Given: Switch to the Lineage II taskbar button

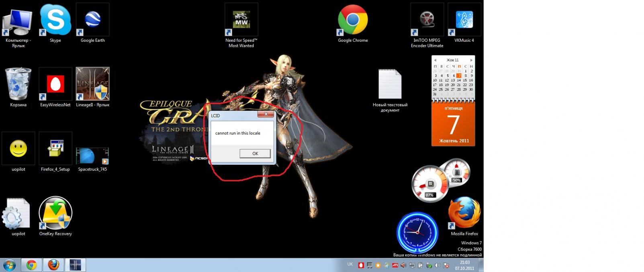Looking at the screenshot, I should click(x=75, y=265).
